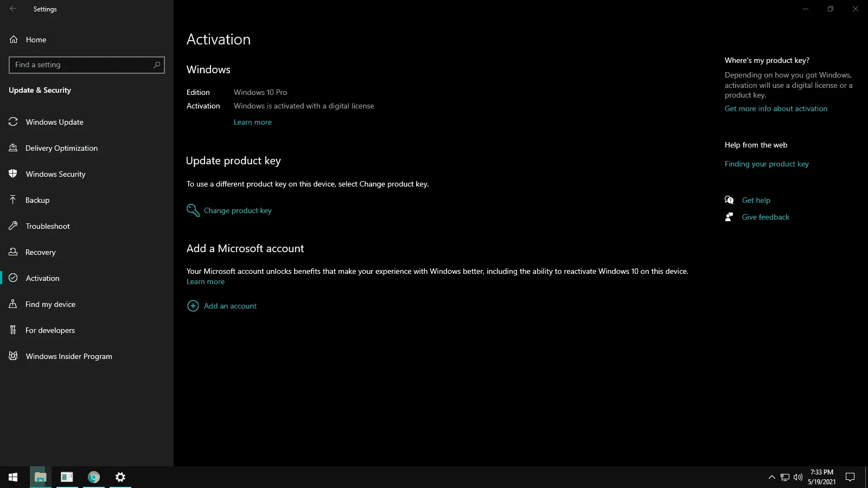Click the Update & Security heading
The image size is (868, 488).
[x=40, y=91]
